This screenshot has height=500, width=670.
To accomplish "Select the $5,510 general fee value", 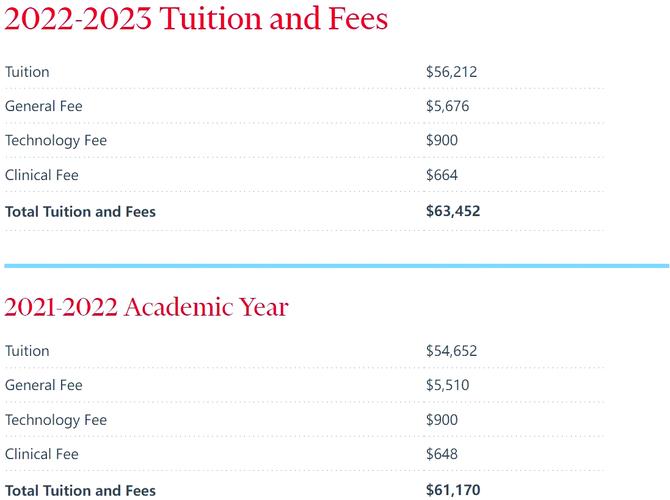I will (x=447, y=385).
